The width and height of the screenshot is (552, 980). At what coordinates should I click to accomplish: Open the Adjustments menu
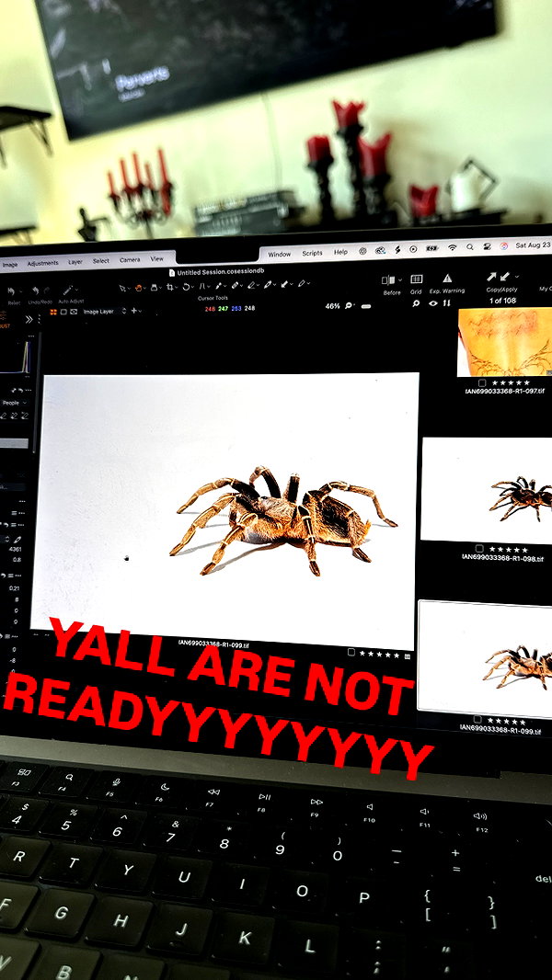[42, 263]
